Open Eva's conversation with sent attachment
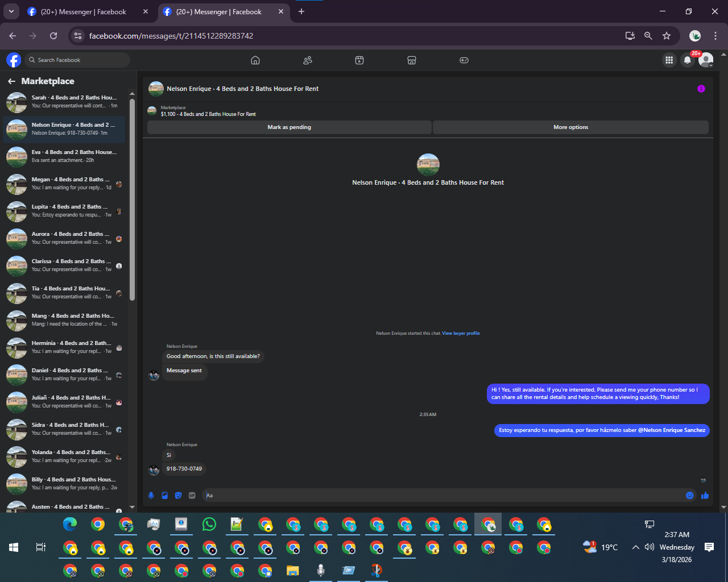The image size is (728, 582). [64, 157]
